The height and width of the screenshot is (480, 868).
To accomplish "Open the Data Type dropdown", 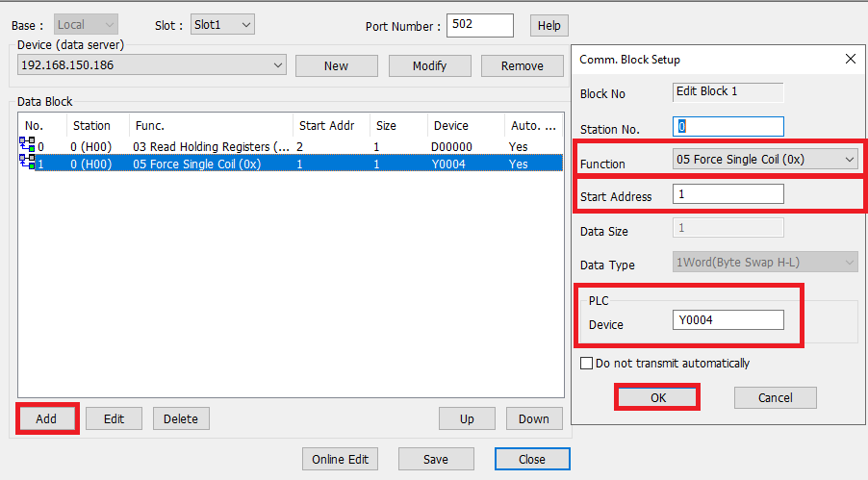I will click(x=765, y=263).
